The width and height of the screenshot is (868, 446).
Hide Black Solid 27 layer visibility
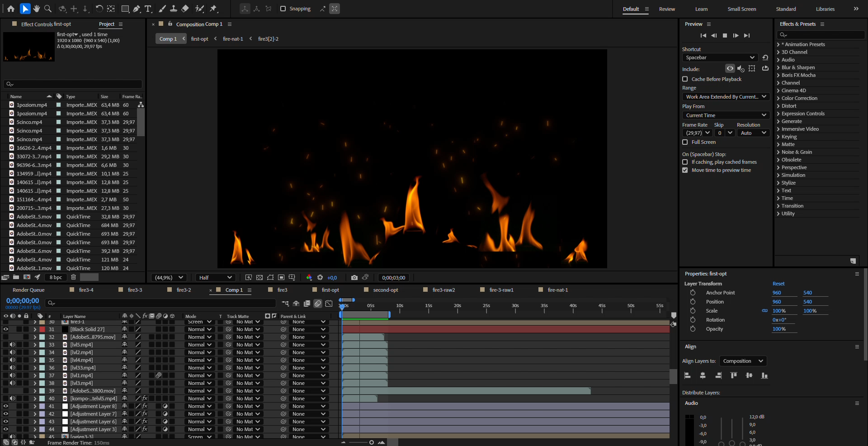[5, 329]
